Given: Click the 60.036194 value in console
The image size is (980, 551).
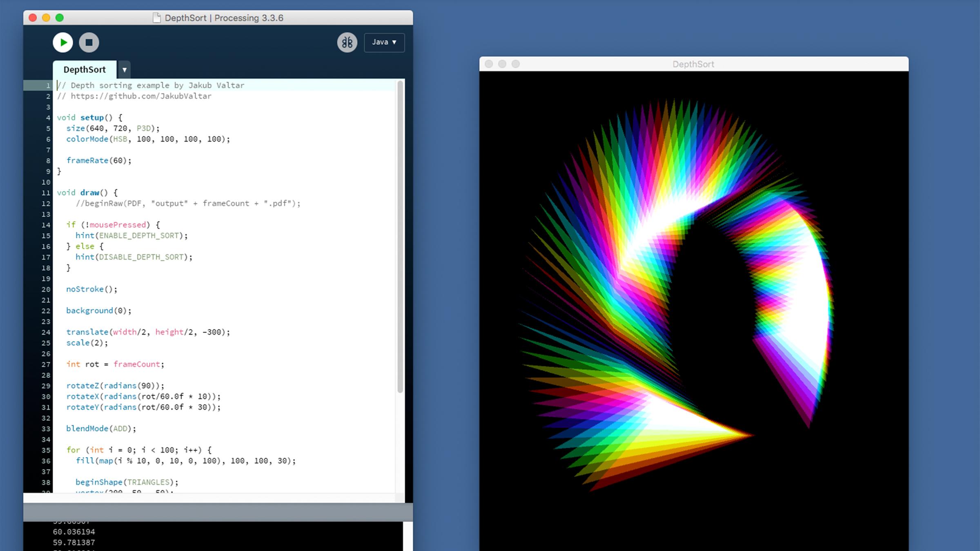Looking at the screenshot, I should pos(74,532).
